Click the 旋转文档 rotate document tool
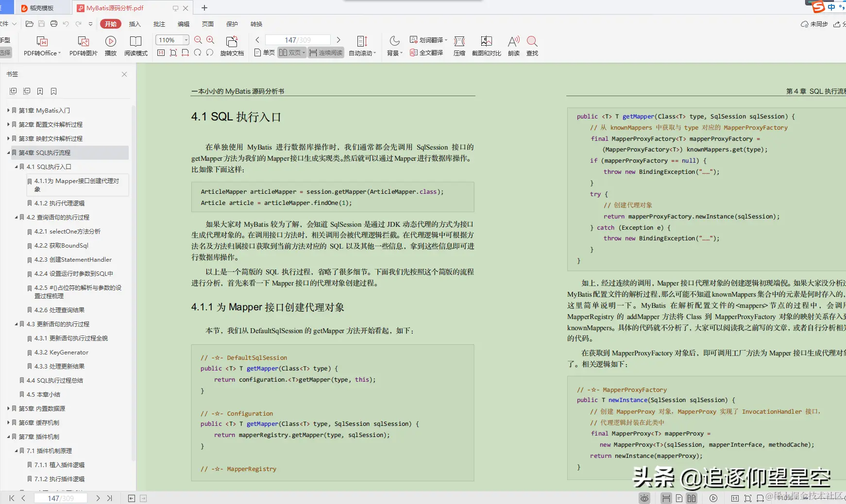846x504 pixels. point(232,46)
